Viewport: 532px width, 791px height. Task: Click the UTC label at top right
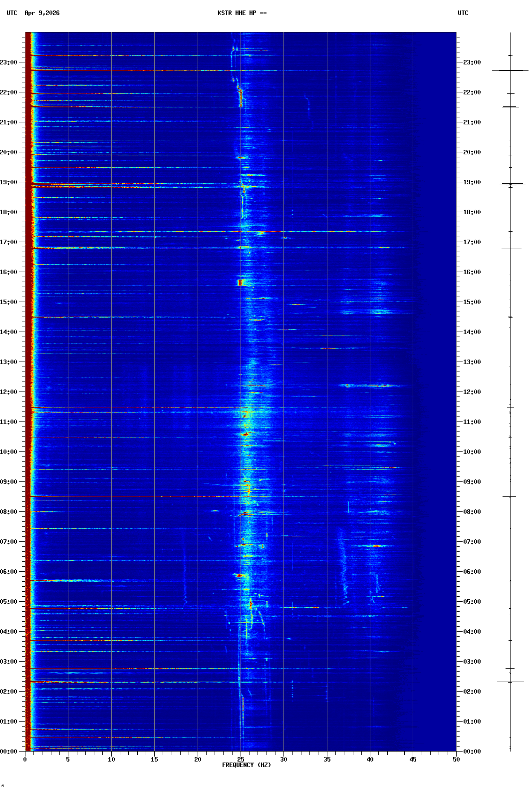[463, 13]
